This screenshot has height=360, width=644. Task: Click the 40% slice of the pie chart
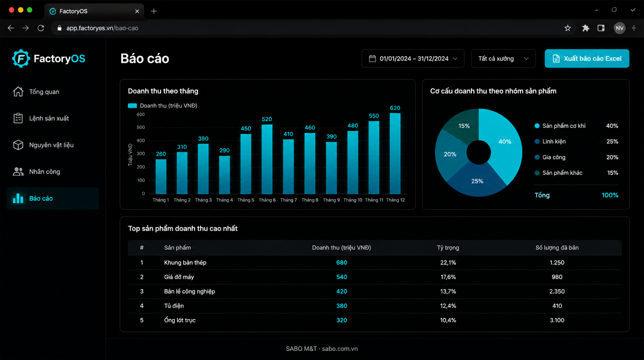[505, 142]
